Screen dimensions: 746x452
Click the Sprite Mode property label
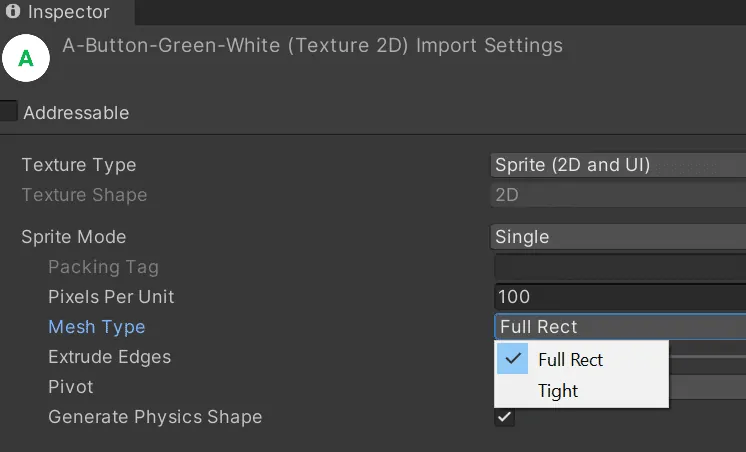pos(73,237)
